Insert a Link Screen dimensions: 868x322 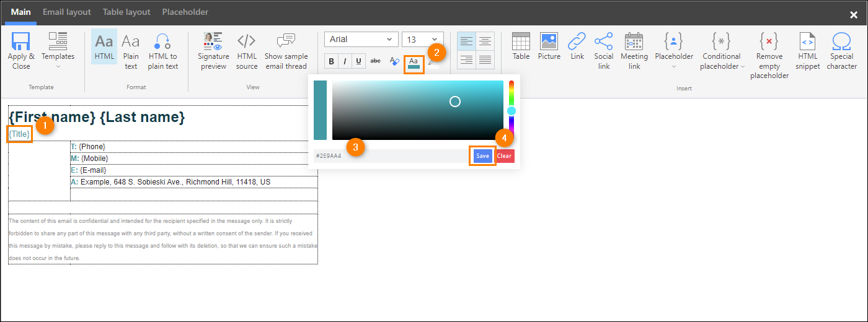coord(577,46)
